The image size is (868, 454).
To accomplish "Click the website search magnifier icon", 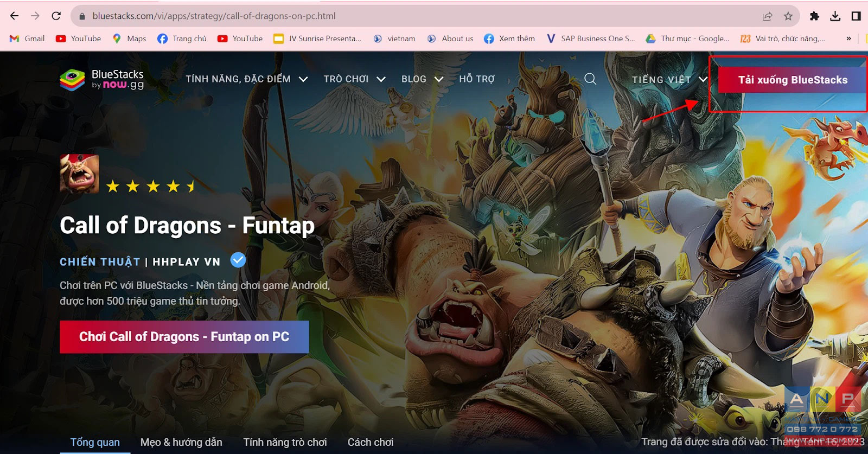I will click(x=590, y=79).
